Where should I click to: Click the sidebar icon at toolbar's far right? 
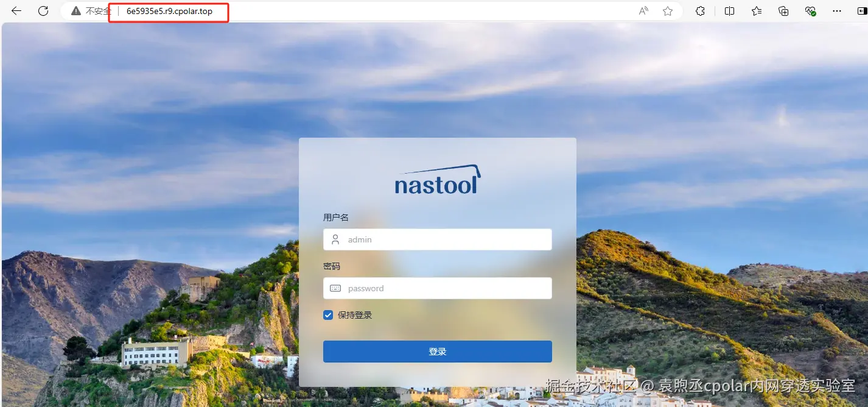coord(861,11)
